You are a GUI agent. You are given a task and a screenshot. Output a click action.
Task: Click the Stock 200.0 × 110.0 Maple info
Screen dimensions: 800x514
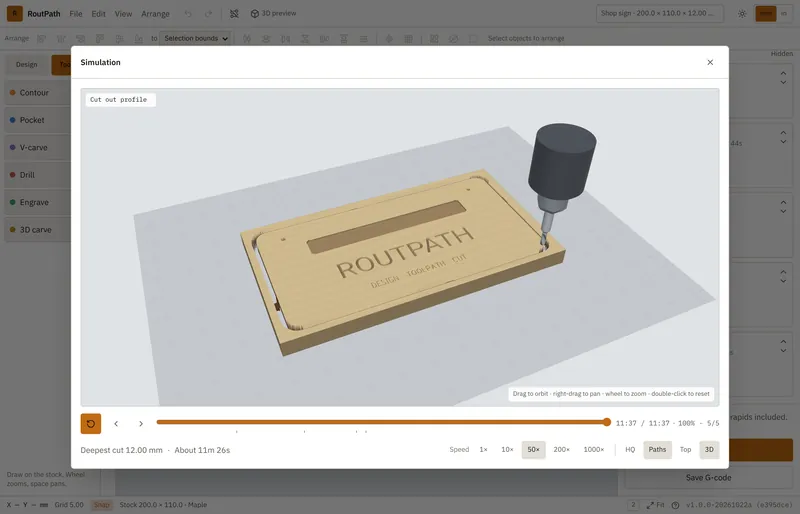pyautogui.click(x=163, y=505)
